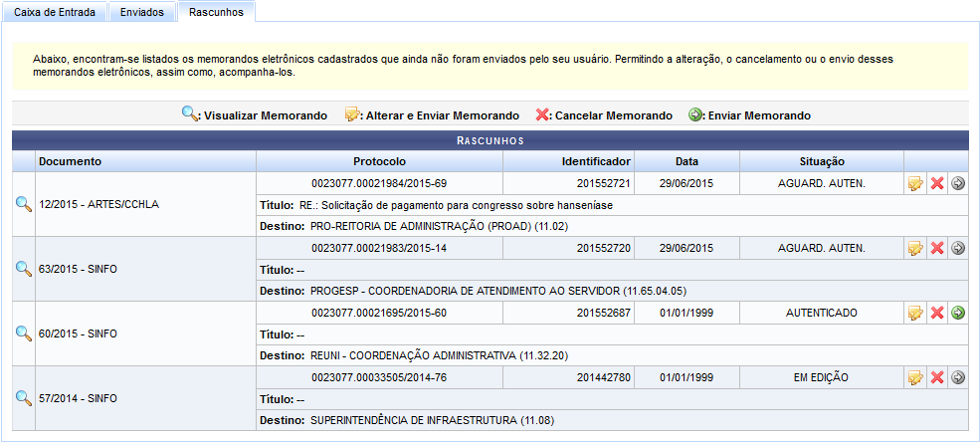Open the Enviados tab
Image resolution: width=980 pixels, height=442 pixels.
tap(141, 12)
